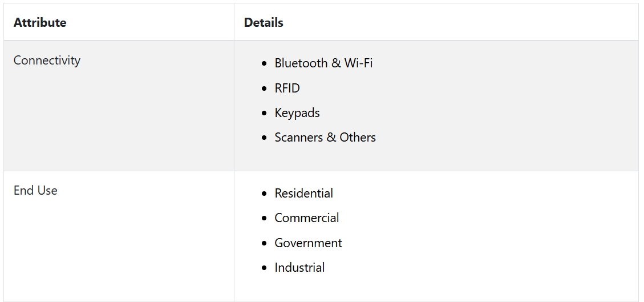
Task: Click the bullet beside Industrial
Action: [264, 268]
